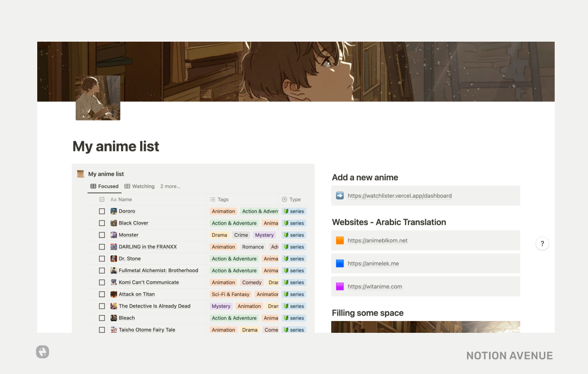Tick the checkbox next to Black Clover
Viewport: 588px width, 374px height.
point(102,223)
